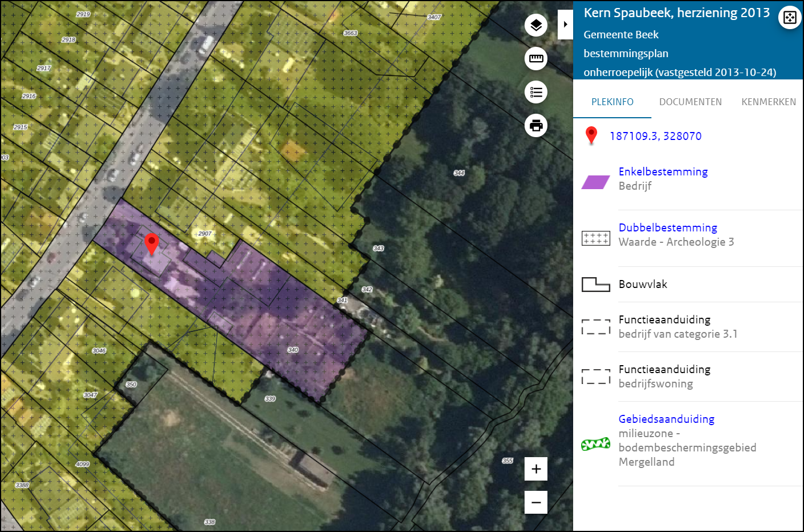Click the Bouwvlak label

click(643, 284)
